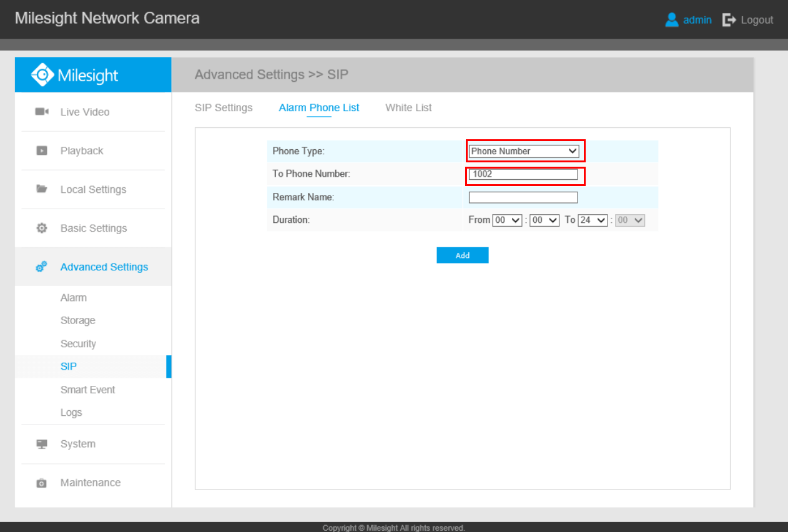This screenshot has height=532, width=788.
Task: Open the To hour dropdown showing 24
Action: (593, 220)
